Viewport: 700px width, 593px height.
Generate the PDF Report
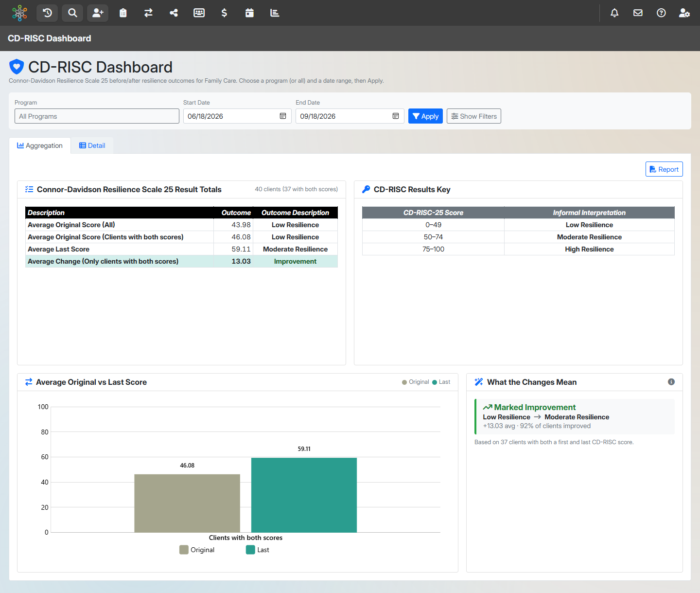tap(664, 169)
